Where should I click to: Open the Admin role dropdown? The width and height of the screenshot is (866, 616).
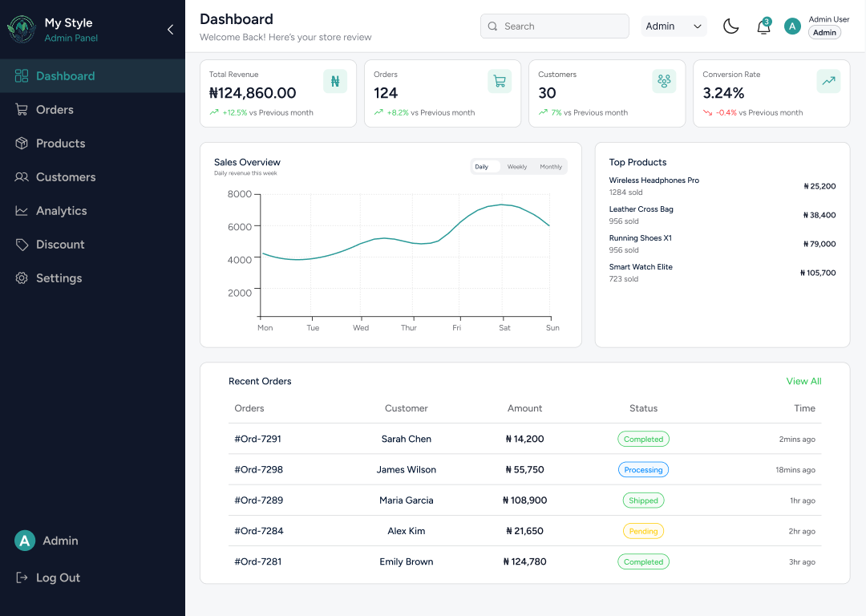coord(674,26)
